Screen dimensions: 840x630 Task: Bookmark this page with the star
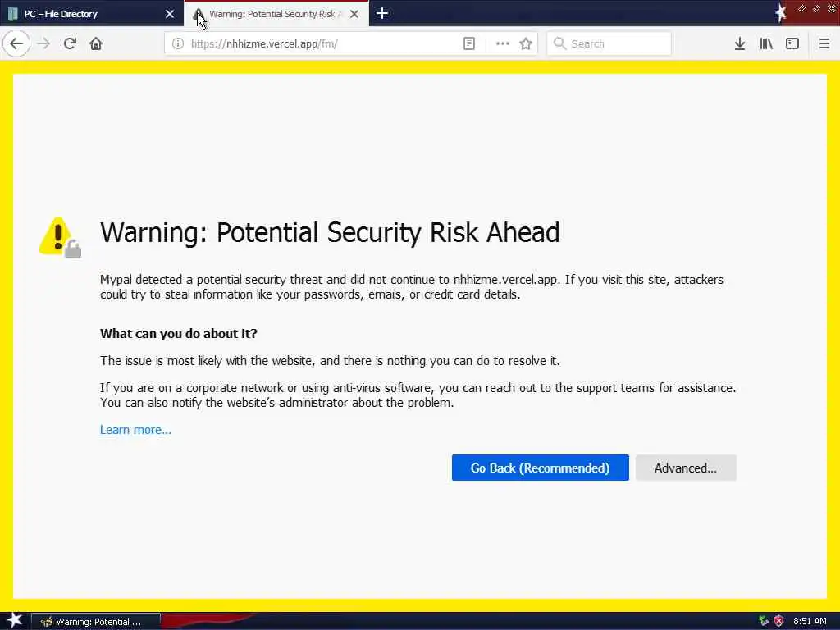526,43
